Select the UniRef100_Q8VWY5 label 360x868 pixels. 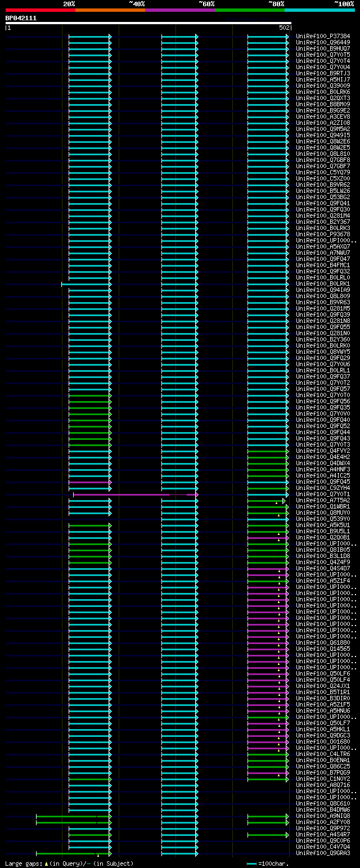(x=323, y=352)
